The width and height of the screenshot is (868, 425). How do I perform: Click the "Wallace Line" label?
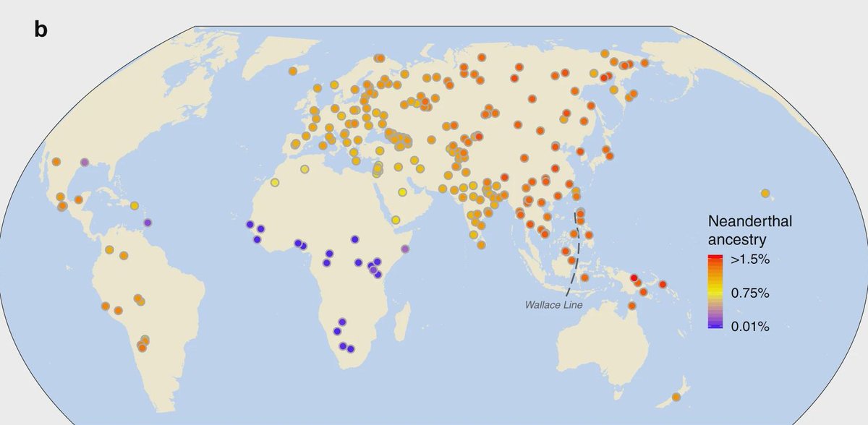(x=553, y=305)
